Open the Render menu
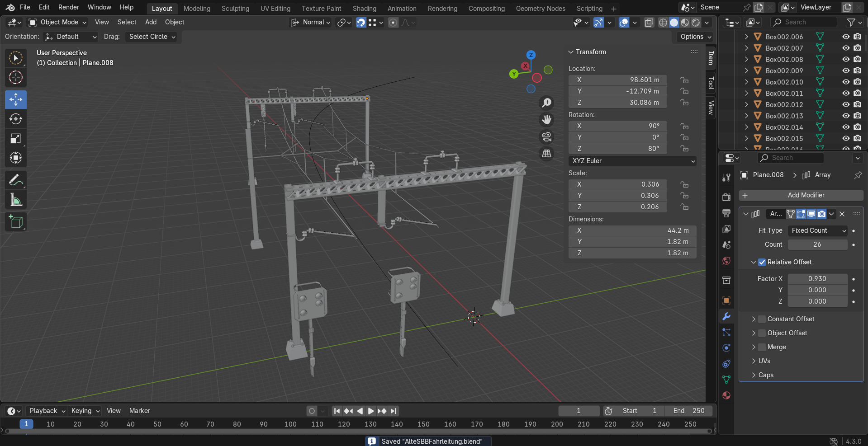The image size is (868, 446). click(69, 7)
